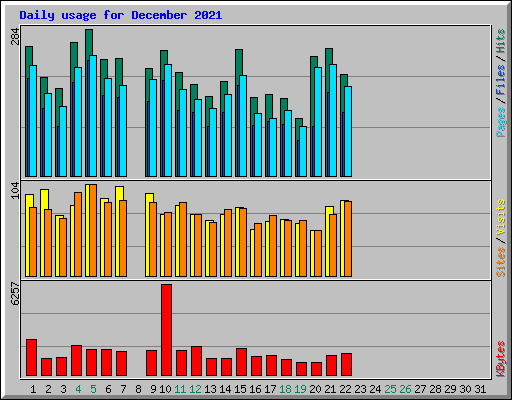
Task: Click day label 7 on the axis
Action: pyautogui.click(x=123, y=389)
